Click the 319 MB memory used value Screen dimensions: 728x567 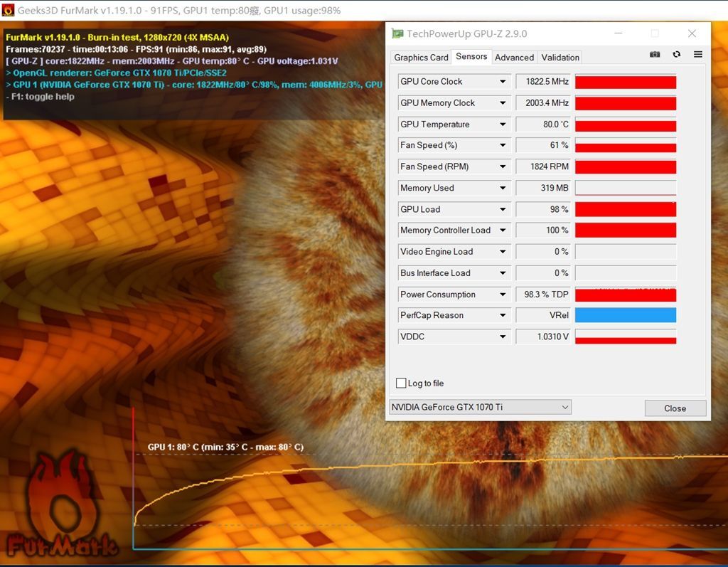click(x=543, y=188)
